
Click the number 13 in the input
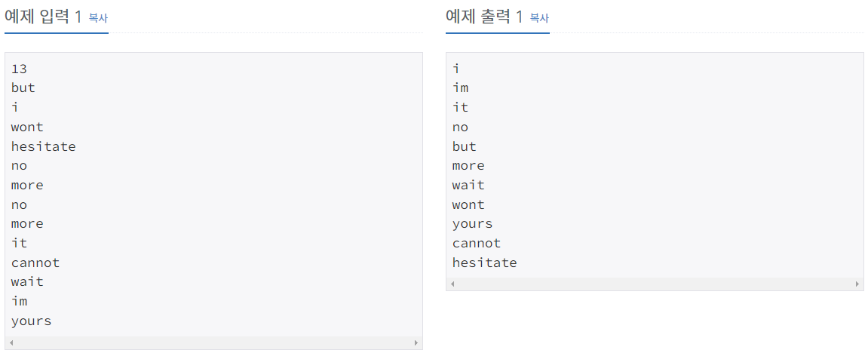19,69
